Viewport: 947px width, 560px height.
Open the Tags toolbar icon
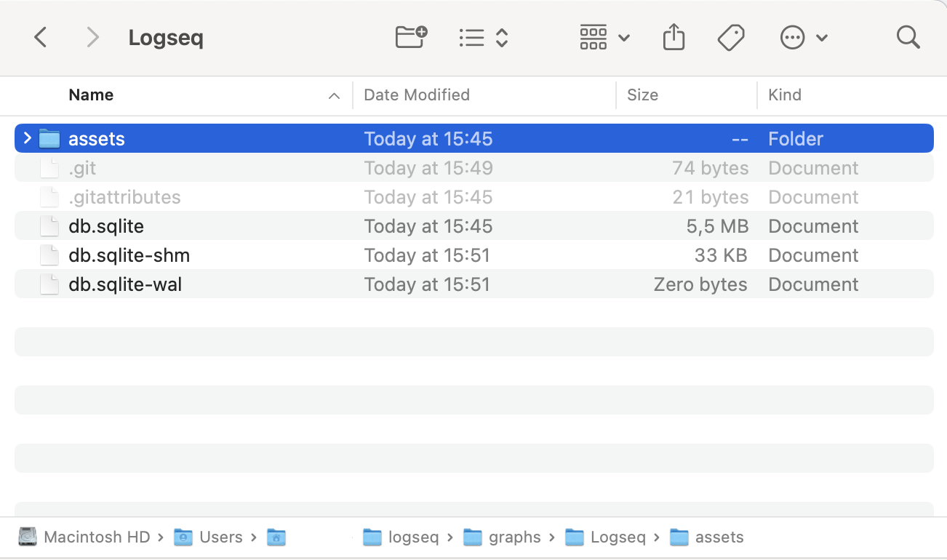[x=731, y=37]
